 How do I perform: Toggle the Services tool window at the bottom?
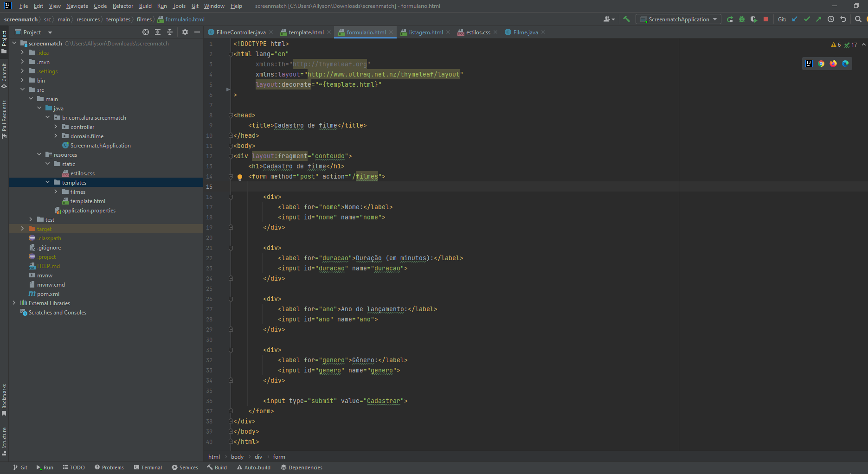(x=185, y=468)
